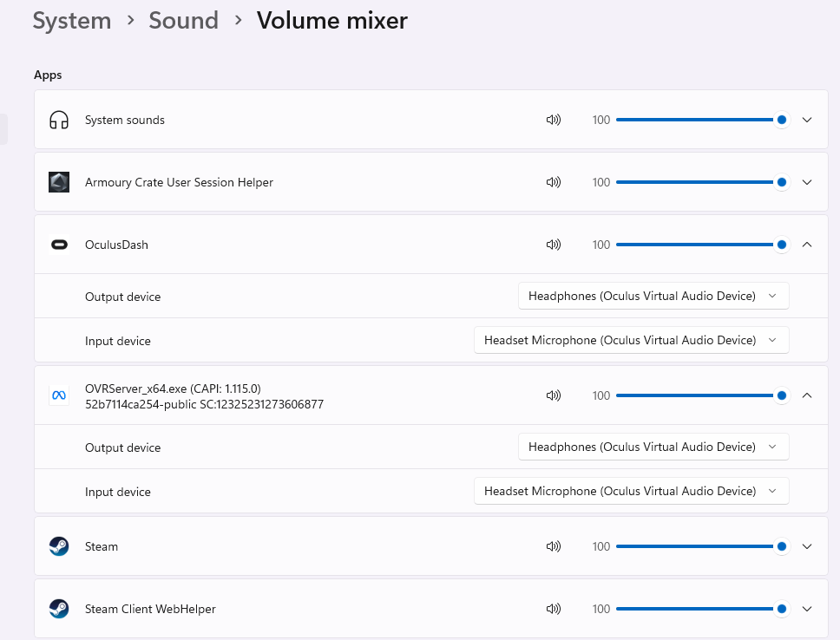Click the OculusDash app icon
Image resolution: width=840 pixels, height=640 pixels.
[59, 245]
